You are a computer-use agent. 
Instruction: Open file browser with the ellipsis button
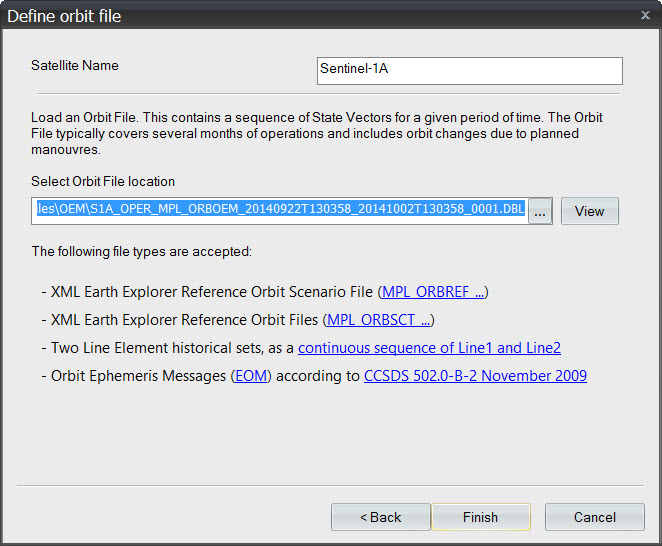(x=540, y=211)
